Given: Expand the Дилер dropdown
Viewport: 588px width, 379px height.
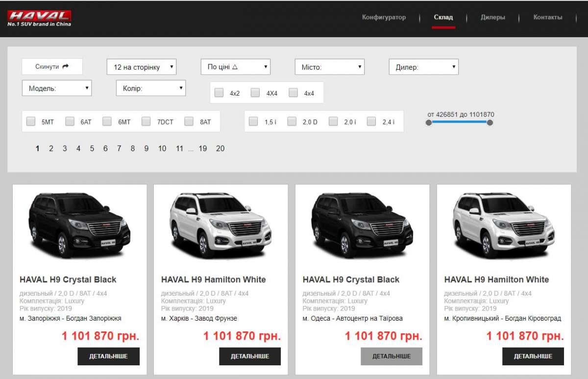Looking at the screenshot, I should pos(423,67).
